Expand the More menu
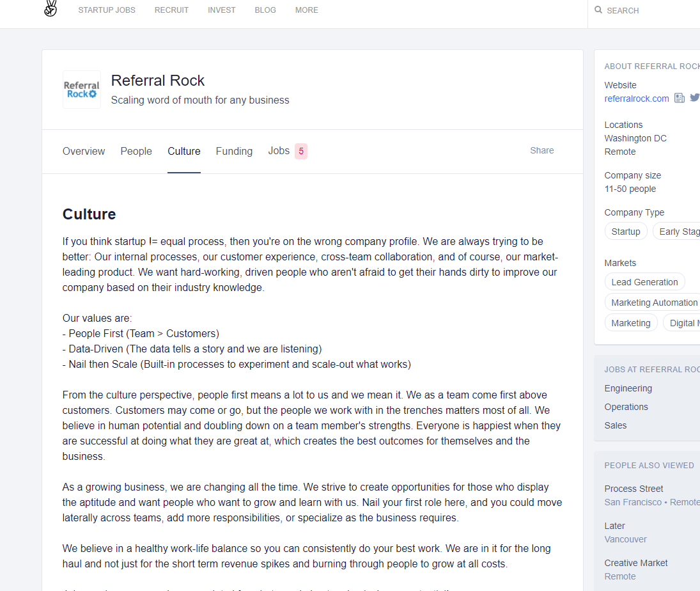The height and width of the screenshot is (591, 700). coord(307,10)
